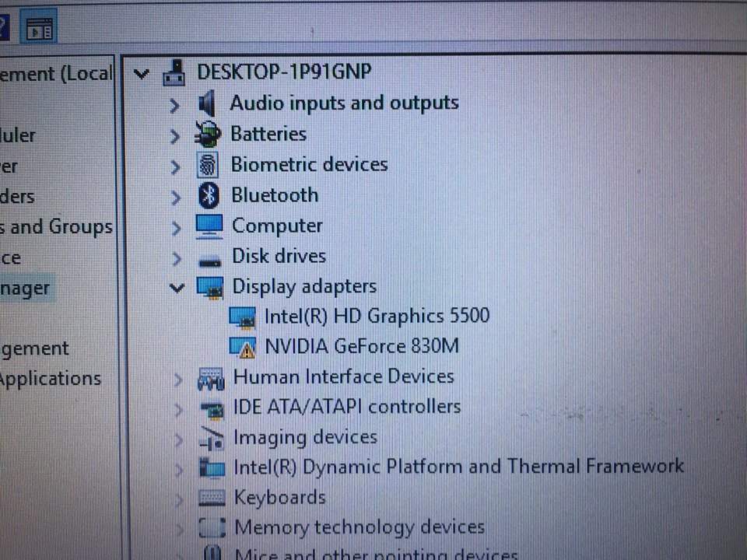Select Intel Dynamic Platform and Thermal Framework label

pos(459,467)
